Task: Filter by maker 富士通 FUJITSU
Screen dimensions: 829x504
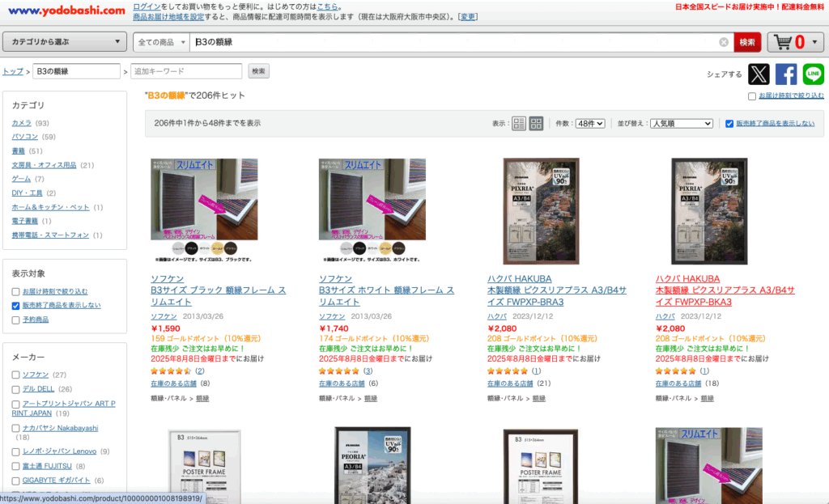Action: coord(16,467)
